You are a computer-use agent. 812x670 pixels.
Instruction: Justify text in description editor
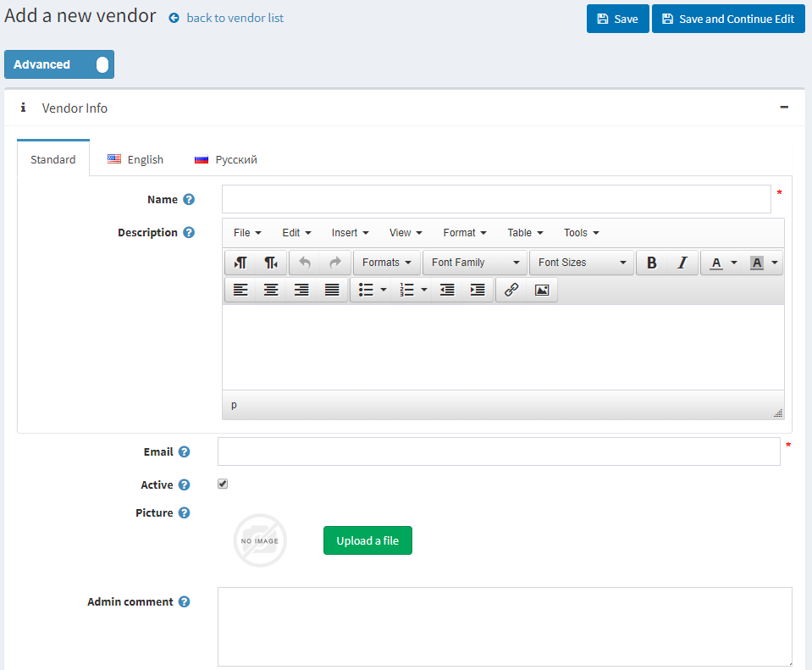coord(332,290)
